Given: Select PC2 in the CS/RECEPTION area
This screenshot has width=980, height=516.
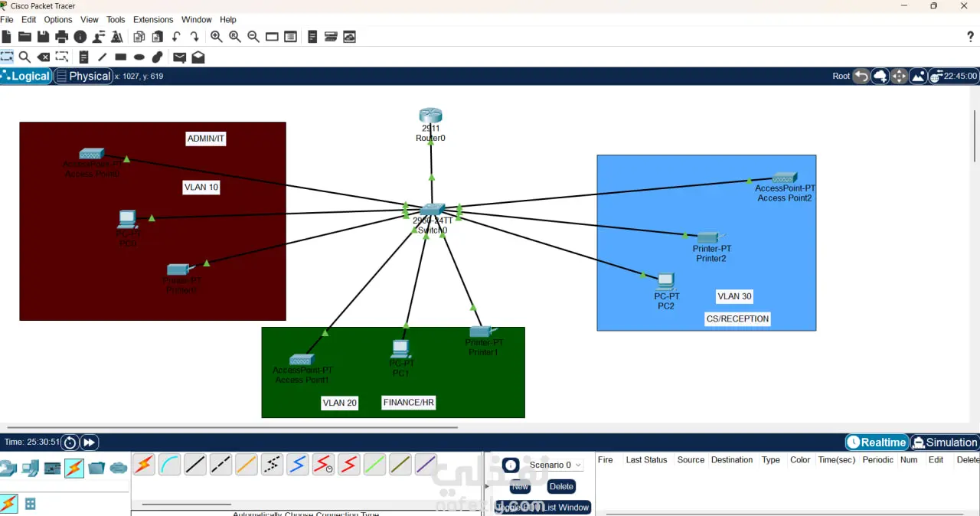Looking at the screenshot, I should pyautogui.click(x=665, y=282).
